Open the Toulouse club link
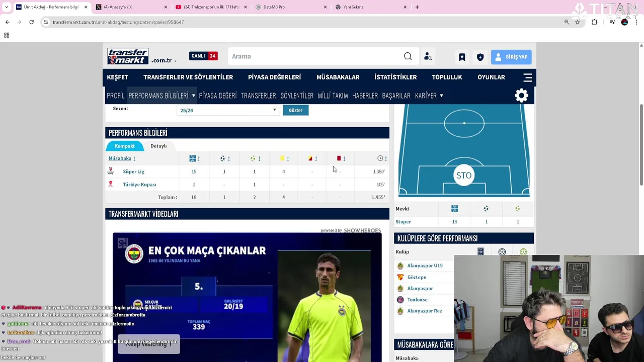The image size is (644, 362). click(x=417, y=300)
